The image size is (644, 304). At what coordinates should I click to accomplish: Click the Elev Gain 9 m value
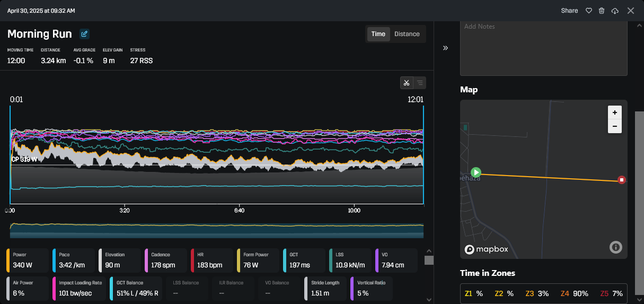pos(109,60)
